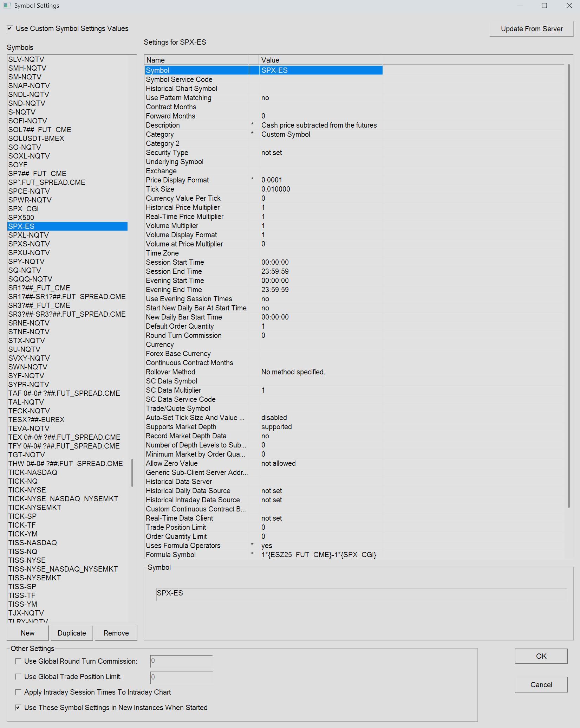Click the Global Trade Position Limit input field
The height and width of the screenshot is (728, 580).
click(x=181, y=677)
